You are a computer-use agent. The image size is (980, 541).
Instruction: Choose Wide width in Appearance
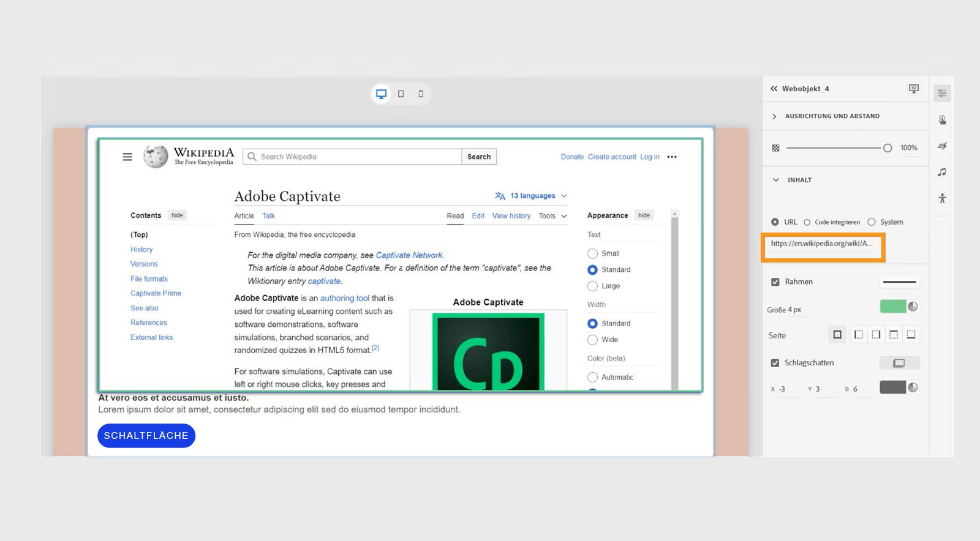[592, 340]
